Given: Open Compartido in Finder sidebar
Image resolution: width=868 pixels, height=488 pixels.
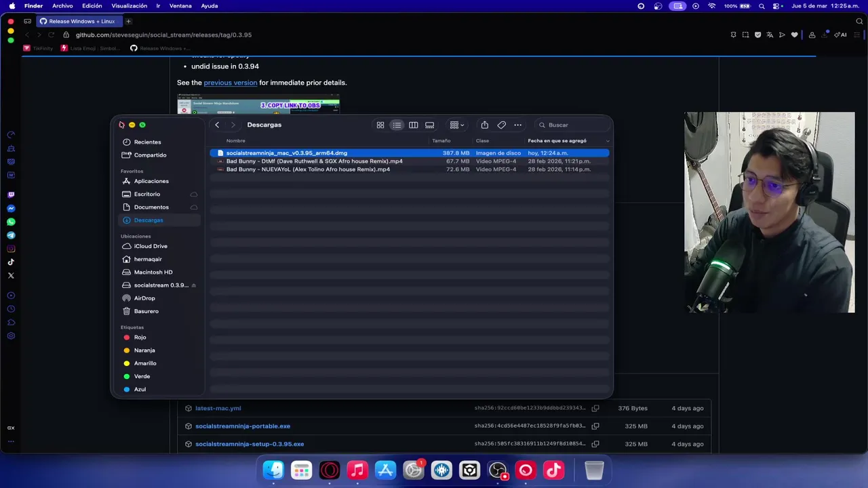Looking at the screenshot, I should coord(160,155).
